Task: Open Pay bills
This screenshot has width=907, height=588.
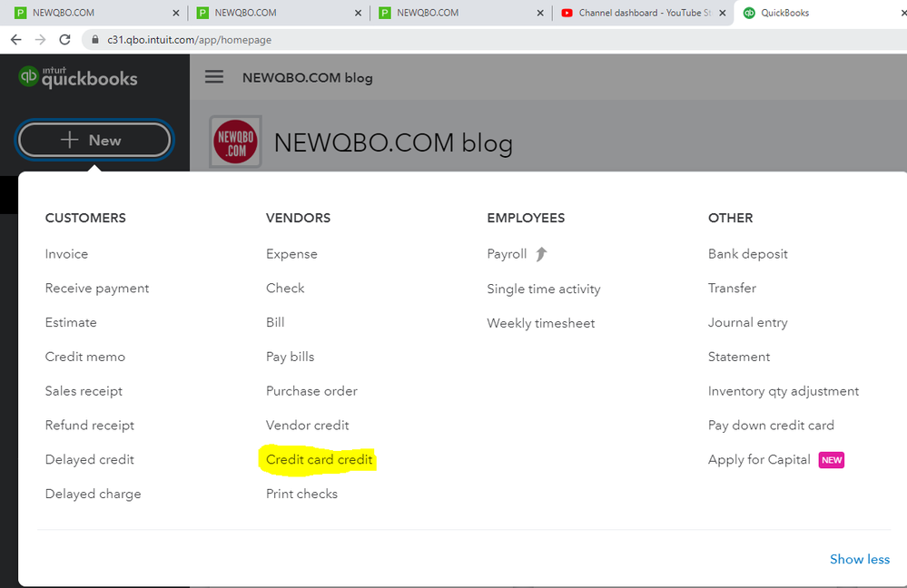Action: click(x=291, y=357)
